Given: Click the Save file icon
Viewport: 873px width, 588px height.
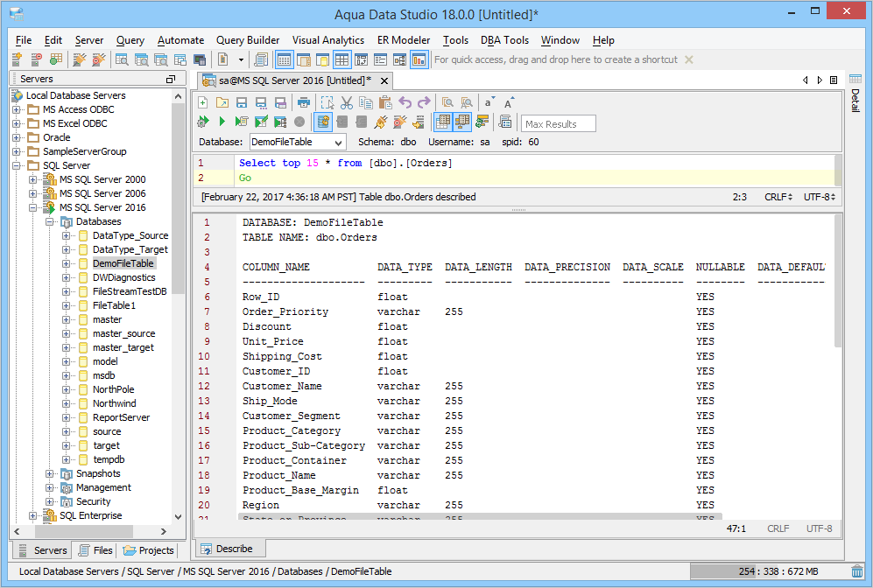Looking at the screenshot, I should tap(242, 102).
